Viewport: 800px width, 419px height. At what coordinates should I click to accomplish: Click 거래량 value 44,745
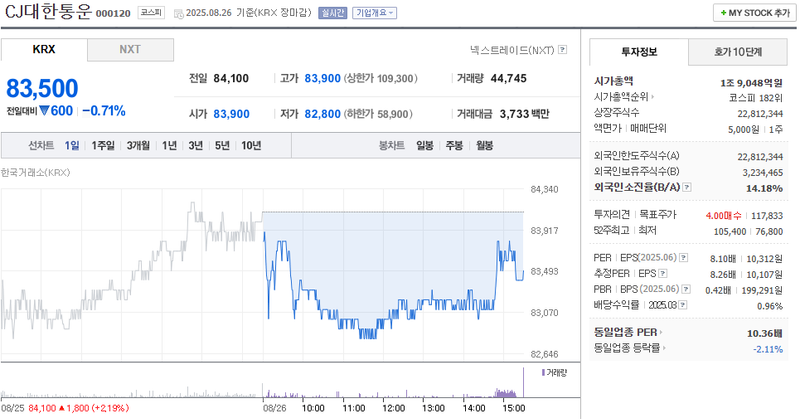(509, 79)
